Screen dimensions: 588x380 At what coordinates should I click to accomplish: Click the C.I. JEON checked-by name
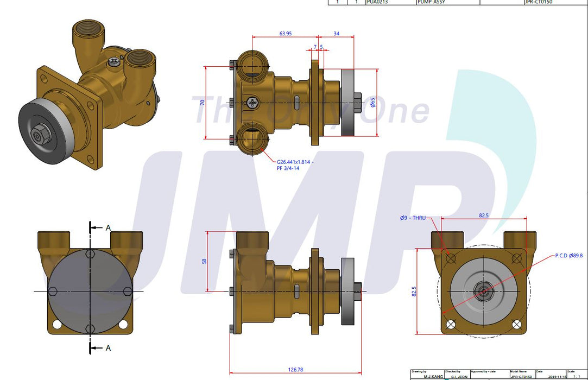click(459, 376)
